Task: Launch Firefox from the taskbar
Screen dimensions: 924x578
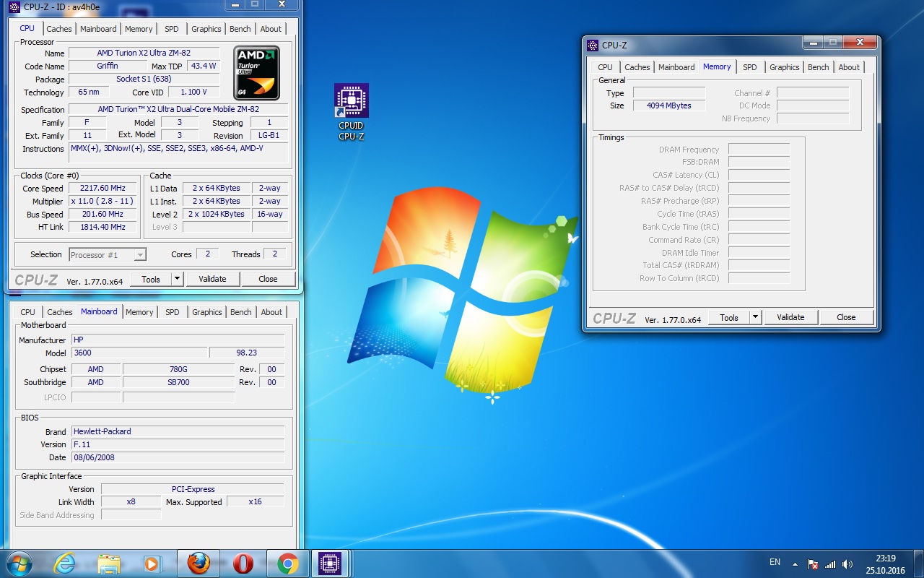Action: 199,564
